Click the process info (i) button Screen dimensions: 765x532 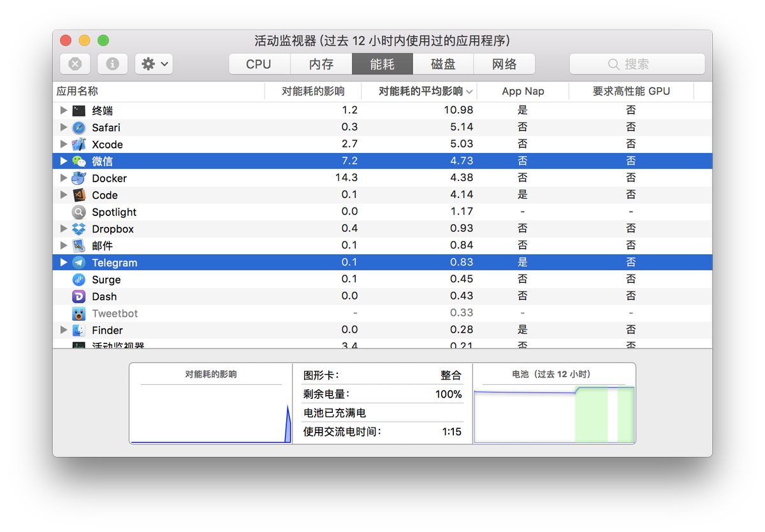tap(113, 64)
